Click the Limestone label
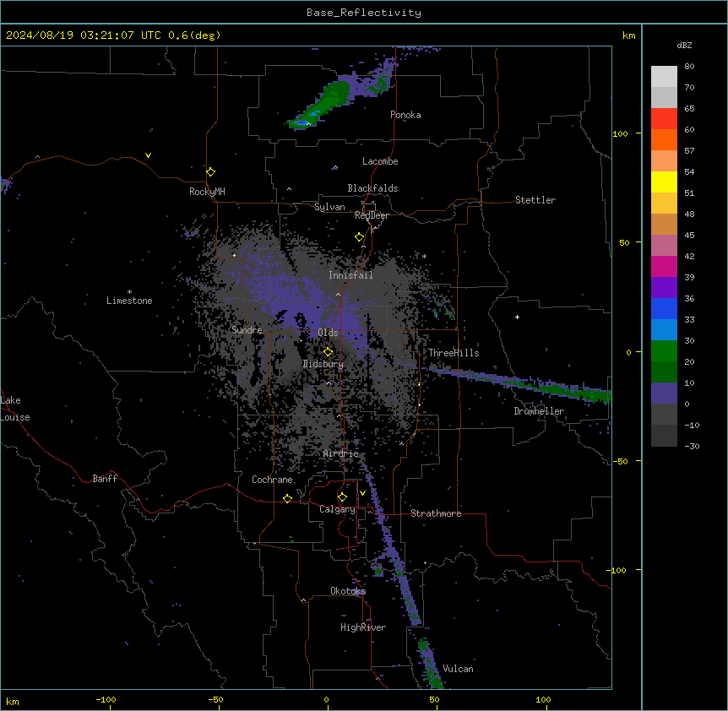The width and height of the screenshot is (728, 711). (x=129, y=301)
